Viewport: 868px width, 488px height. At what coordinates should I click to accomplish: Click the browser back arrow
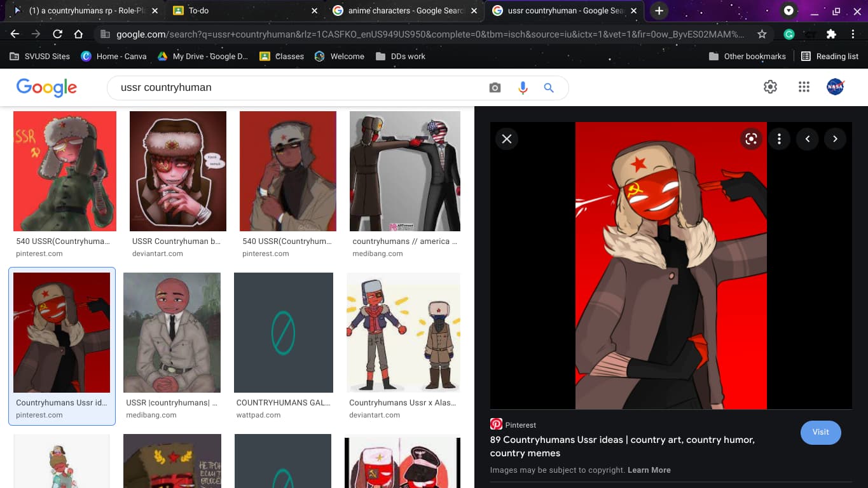coord(15,34)
